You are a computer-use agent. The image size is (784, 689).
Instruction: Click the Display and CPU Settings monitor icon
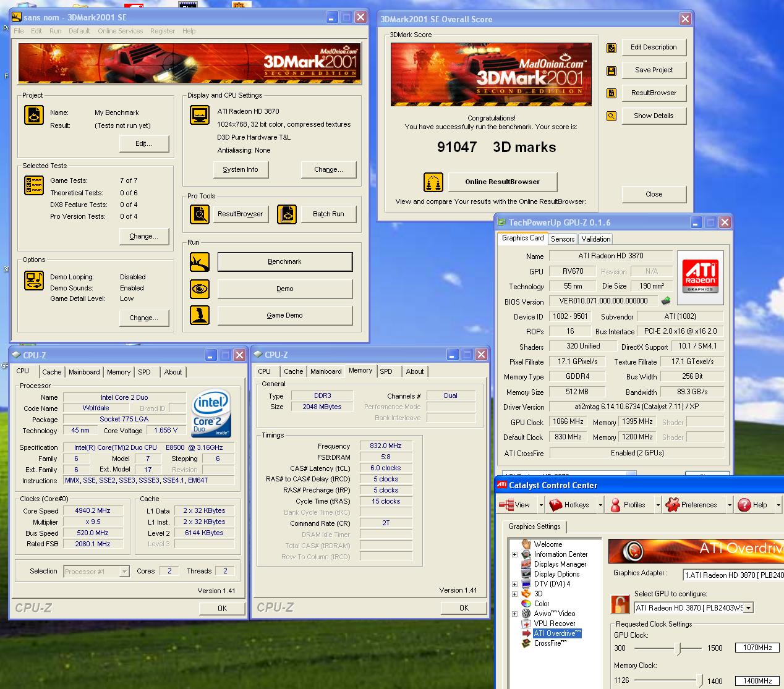pos(199,115)
